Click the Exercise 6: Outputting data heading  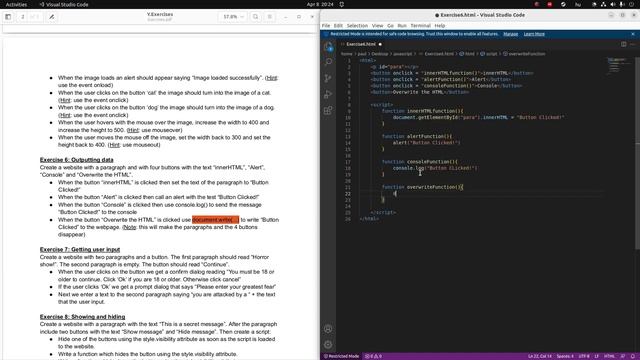point(76,160)
